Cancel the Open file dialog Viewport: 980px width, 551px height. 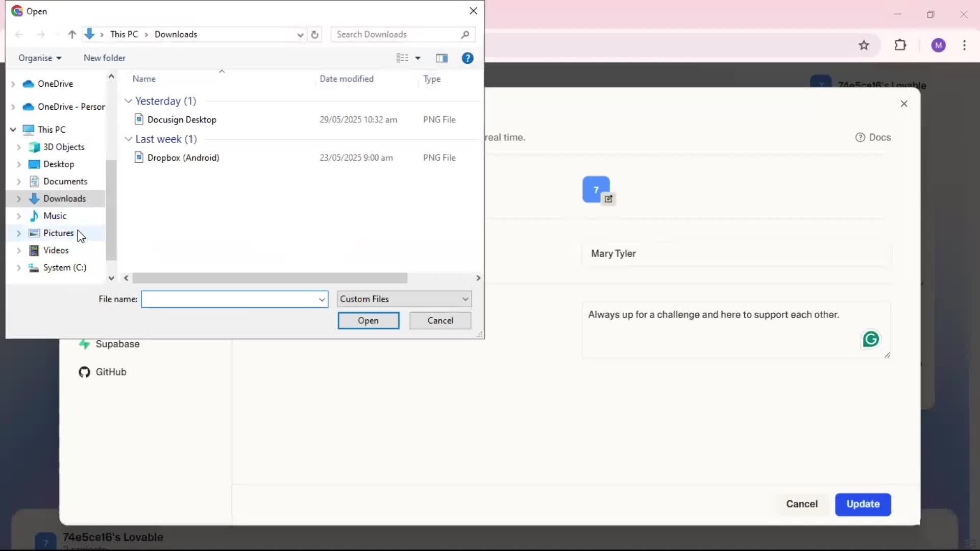click(x=440, y=320)
